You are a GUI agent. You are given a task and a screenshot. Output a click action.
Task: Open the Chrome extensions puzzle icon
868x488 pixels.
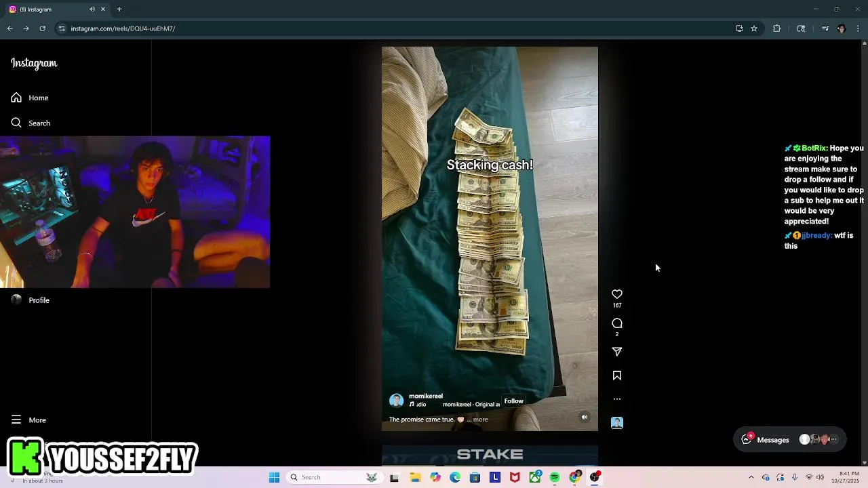pos(777,28)
